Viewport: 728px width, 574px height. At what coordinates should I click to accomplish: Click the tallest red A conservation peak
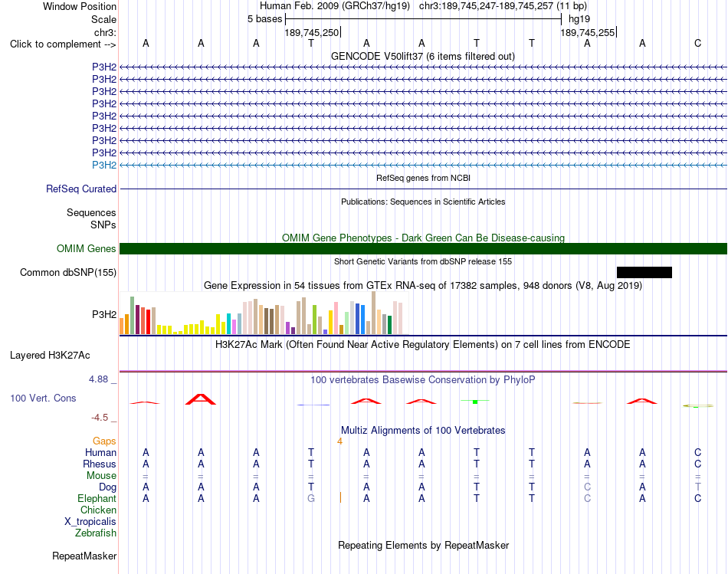point(201,399)
